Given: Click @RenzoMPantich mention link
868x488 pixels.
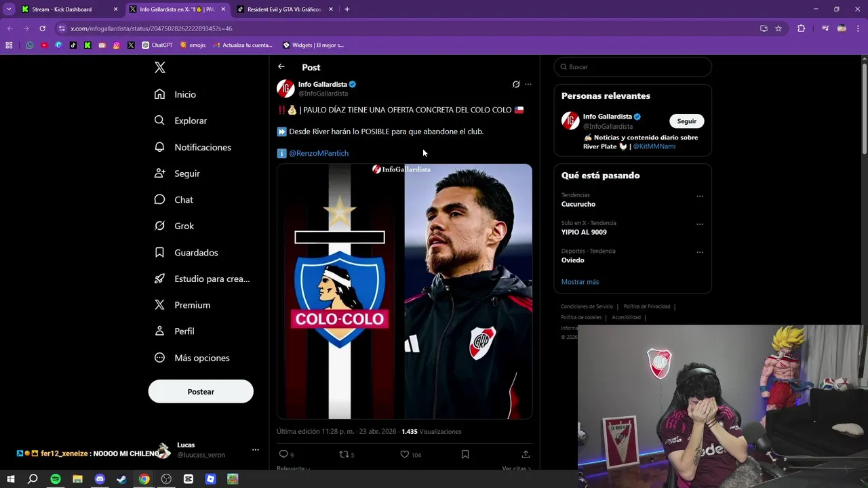Looking at the screenshot, I should (x=319, y=153).
